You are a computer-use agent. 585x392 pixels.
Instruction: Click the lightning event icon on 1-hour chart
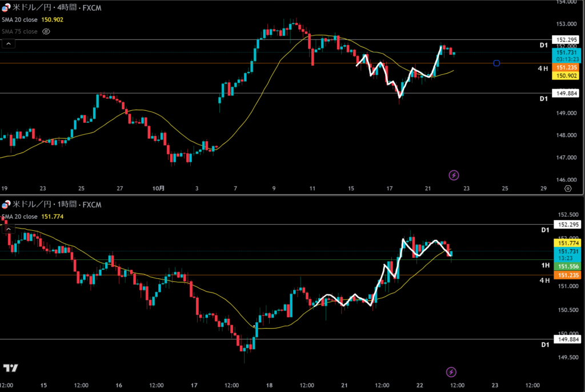[x=451, y=372]
